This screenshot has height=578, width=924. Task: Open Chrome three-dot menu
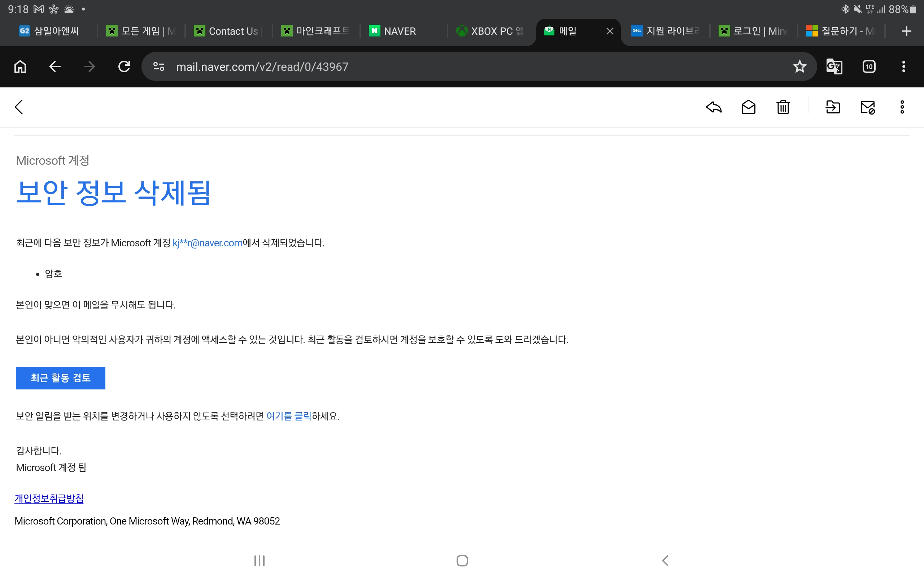pyautogui.click(x=903, y=66)
